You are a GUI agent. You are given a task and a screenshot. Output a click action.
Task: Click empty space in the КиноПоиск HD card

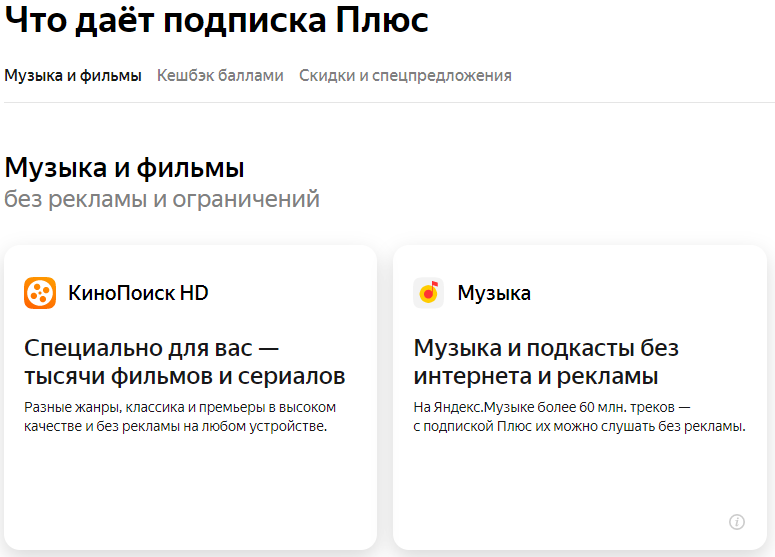190,490
